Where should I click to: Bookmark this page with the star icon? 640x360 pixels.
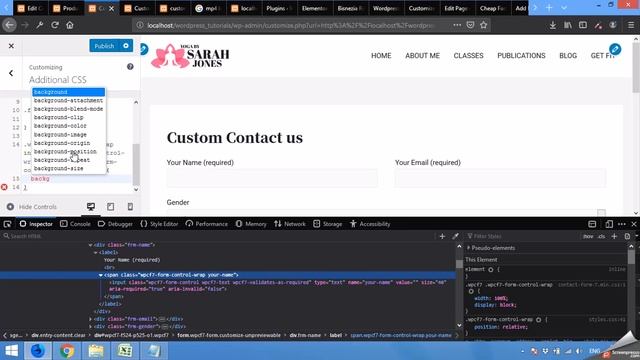tap(484, 25)
